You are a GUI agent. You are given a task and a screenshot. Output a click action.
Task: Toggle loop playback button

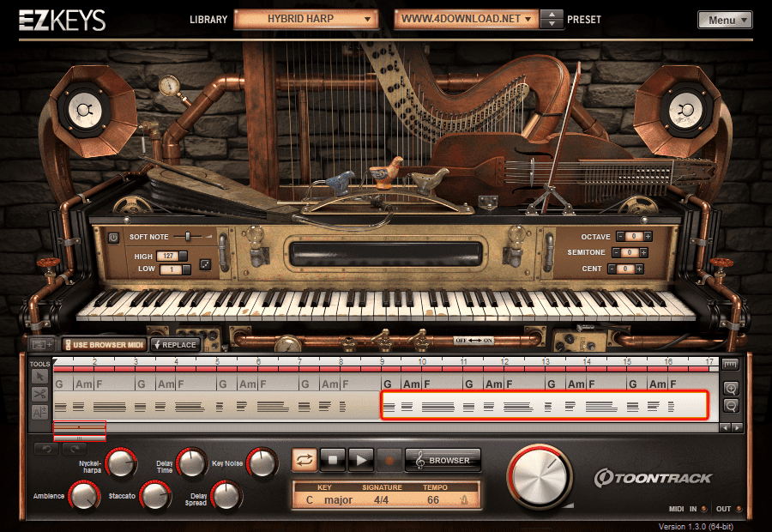point(305,460)
